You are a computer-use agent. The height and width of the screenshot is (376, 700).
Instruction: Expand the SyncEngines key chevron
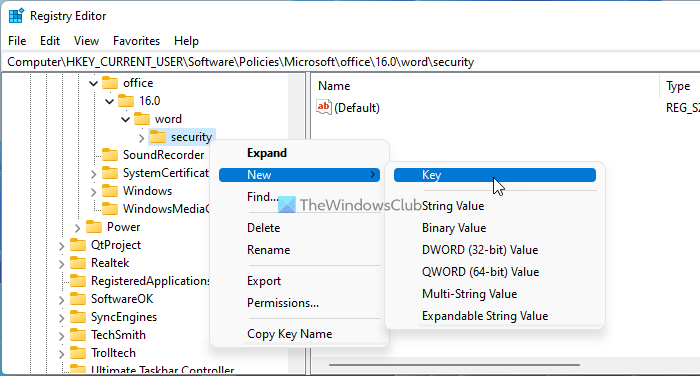click(61, 318)
